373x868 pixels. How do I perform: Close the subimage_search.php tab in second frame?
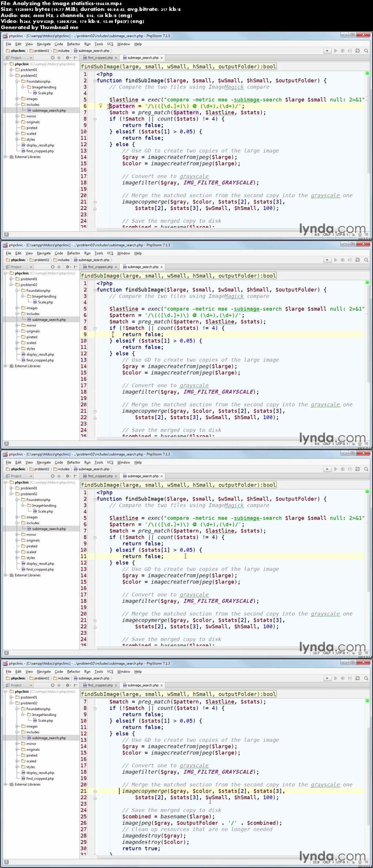[x=162, y=267]
